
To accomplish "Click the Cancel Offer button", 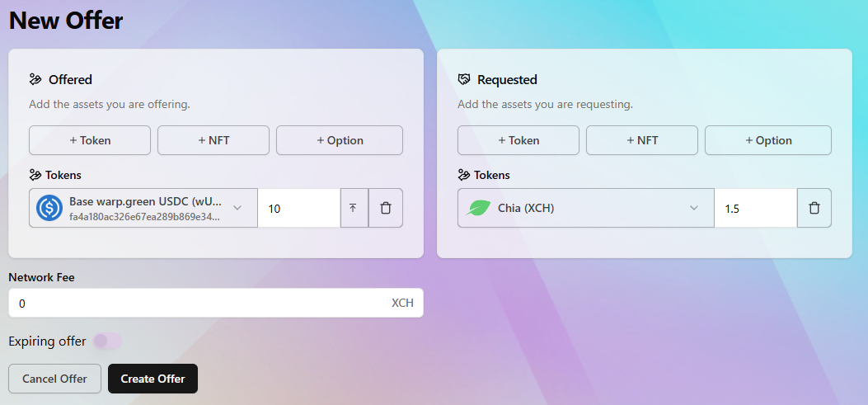I will (x=54, y=379).
